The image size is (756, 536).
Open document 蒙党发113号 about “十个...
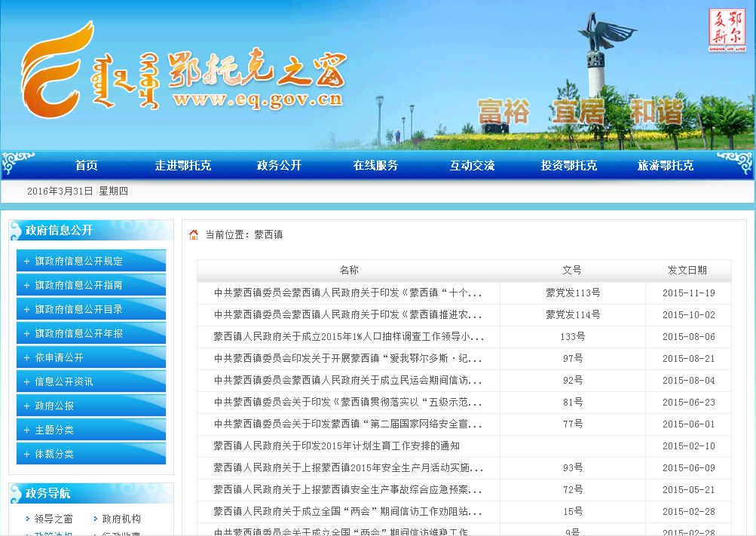point(347,293)
